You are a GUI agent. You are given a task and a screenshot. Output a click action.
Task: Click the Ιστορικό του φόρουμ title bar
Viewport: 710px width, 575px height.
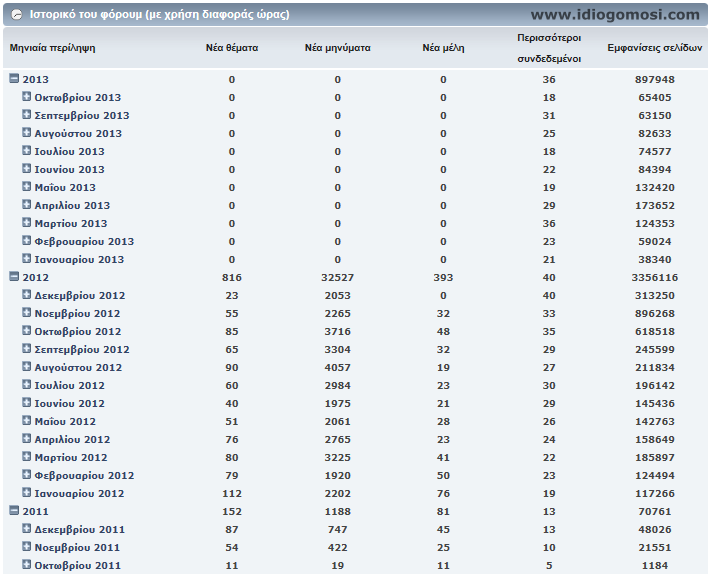tap(355, 14)
